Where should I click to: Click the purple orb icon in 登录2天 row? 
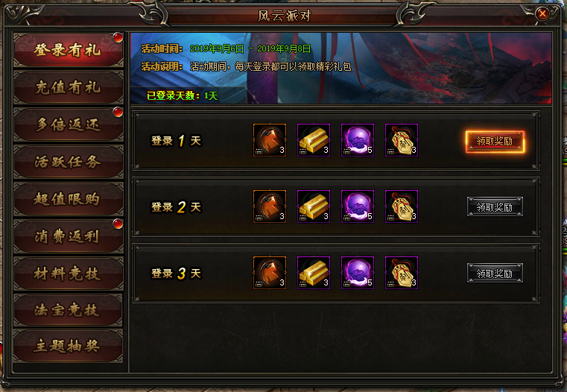[x=358, y=206]
